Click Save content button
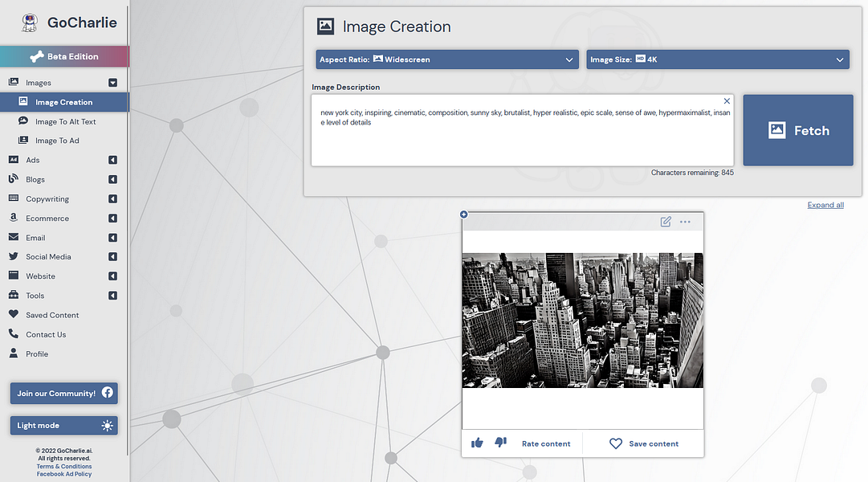 coord(644,443)
